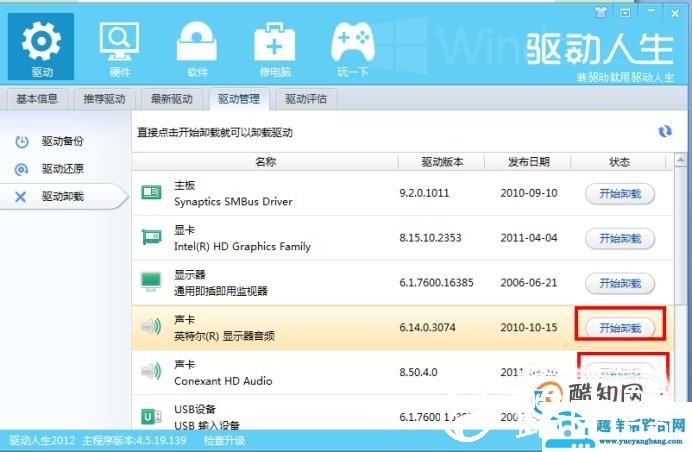The image size is (692, 452).
Task: Open the 玩一下 gamepad section
Action: pos(353,48)
